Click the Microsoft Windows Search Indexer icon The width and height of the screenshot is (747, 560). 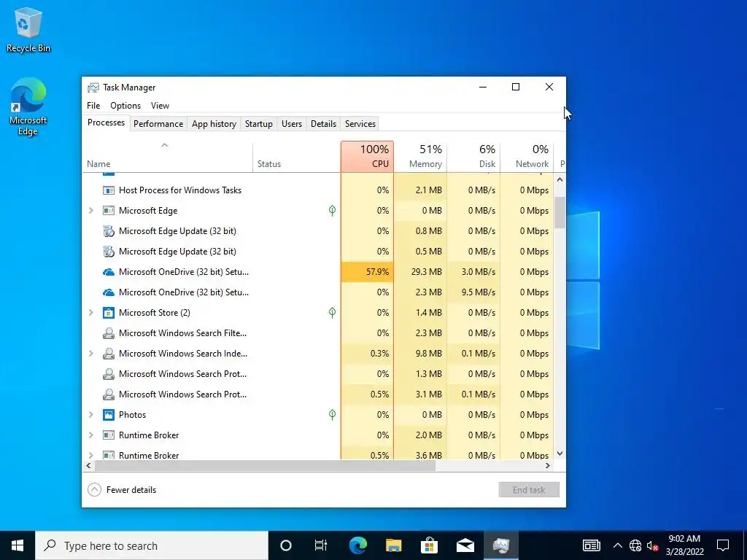[109, 354]
